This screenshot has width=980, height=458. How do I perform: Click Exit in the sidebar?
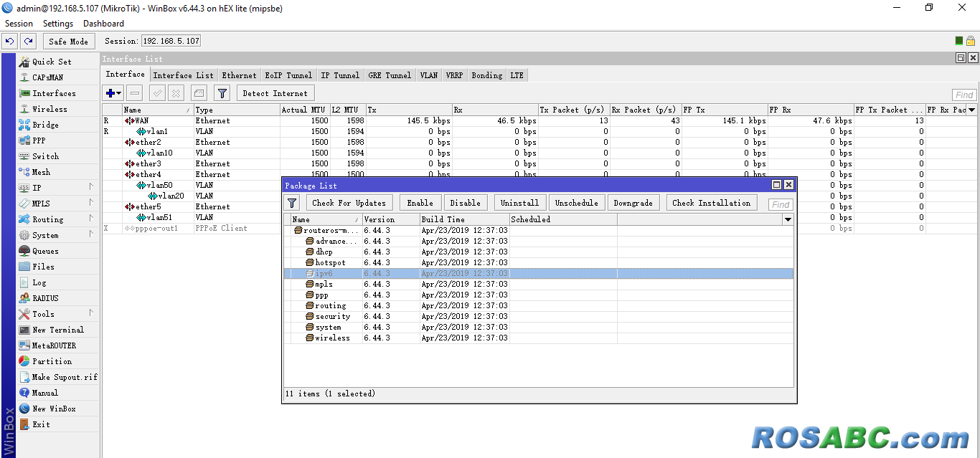(41, 424)
